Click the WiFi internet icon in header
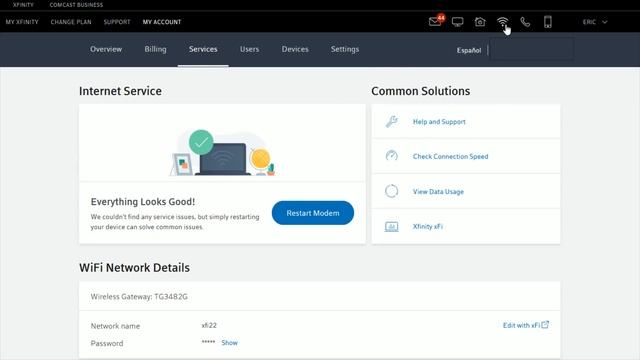 502,22
